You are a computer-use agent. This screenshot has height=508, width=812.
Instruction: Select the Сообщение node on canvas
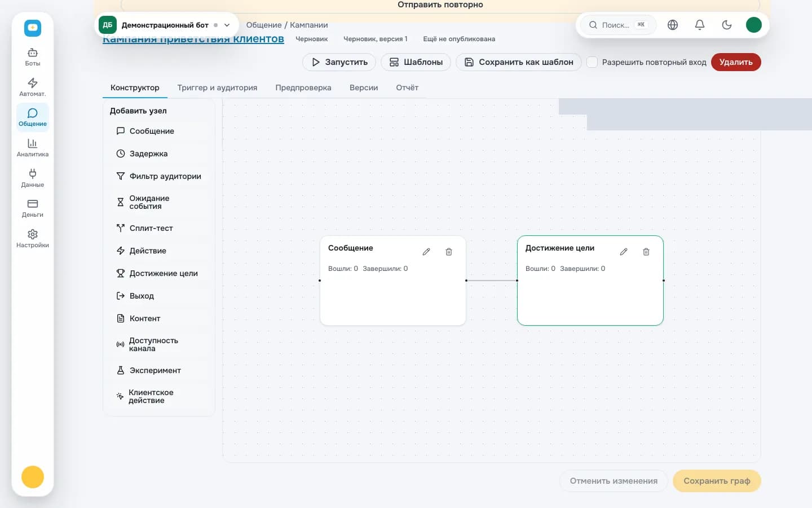coord(393,281)
